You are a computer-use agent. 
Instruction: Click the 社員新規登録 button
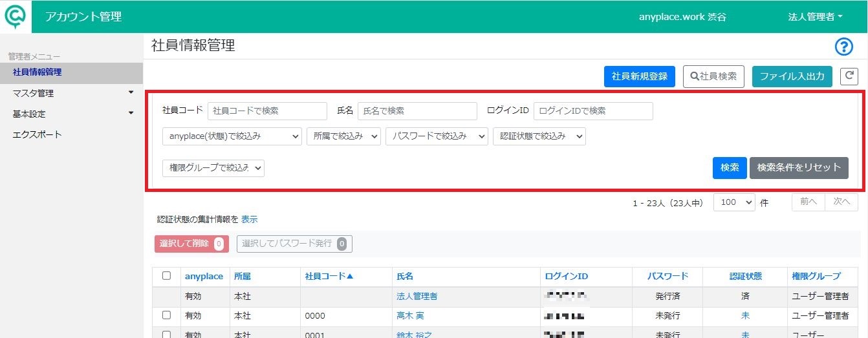[x=640, y=76]
